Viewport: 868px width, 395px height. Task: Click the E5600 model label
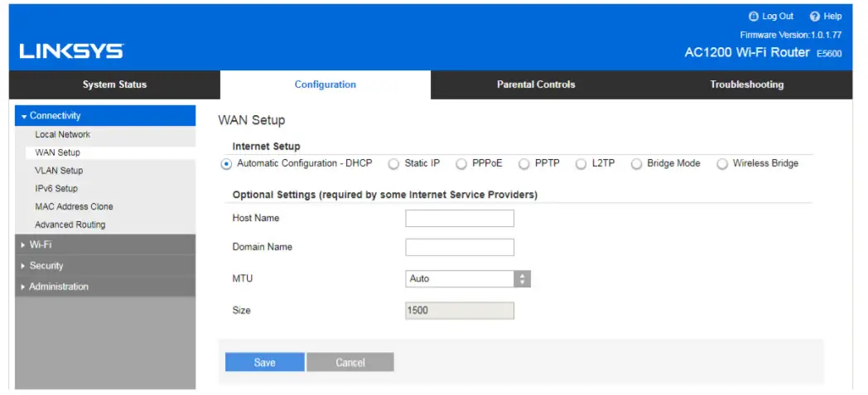[829, 54]
